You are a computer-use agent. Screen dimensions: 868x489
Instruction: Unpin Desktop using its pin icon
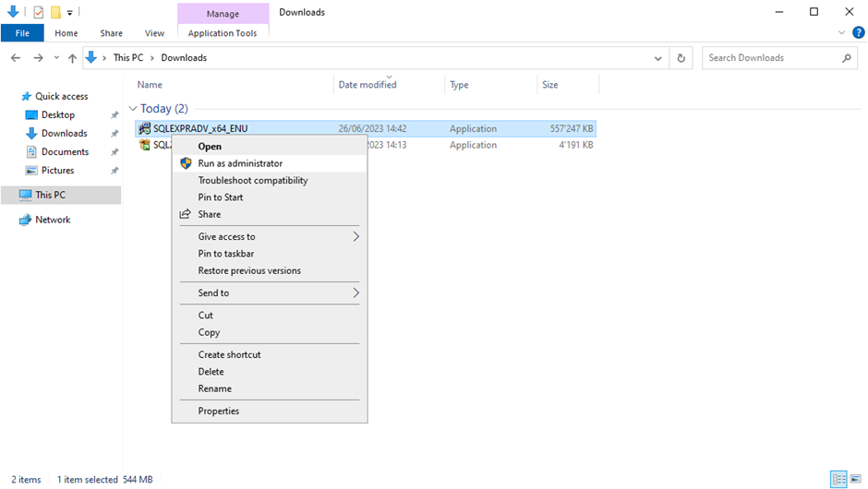pos(115,115)
